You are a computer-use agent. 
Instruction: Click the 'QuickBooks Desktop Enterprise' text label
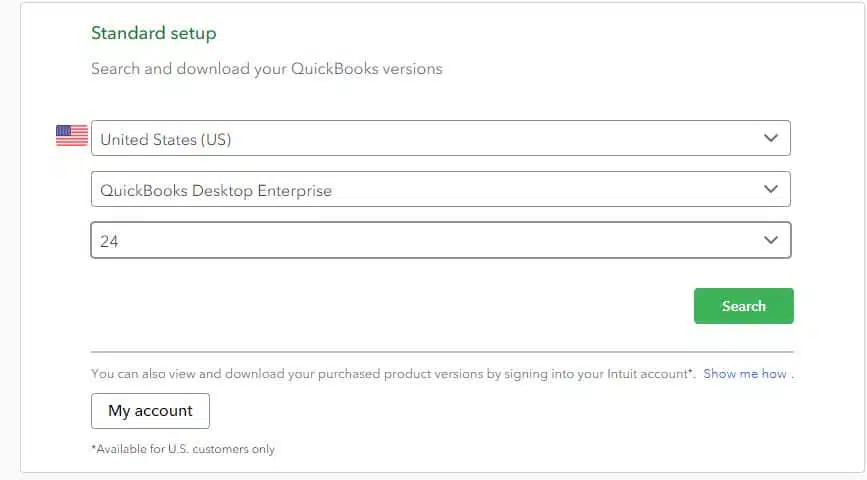click(x=216, y=191)
